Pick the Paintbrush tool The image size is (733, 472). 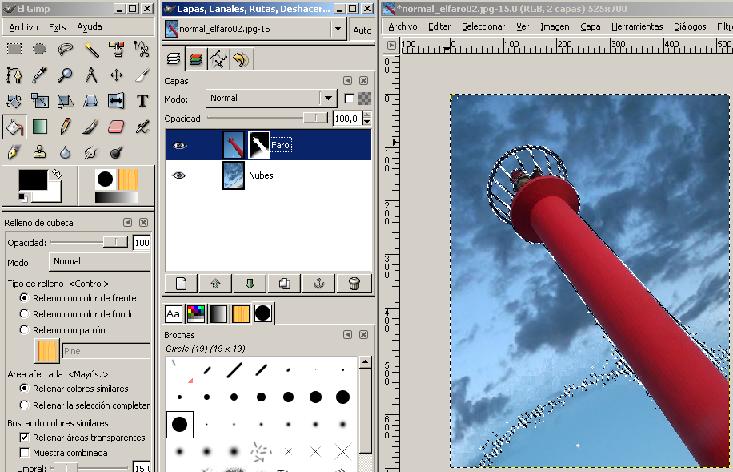tap(91, 127)
